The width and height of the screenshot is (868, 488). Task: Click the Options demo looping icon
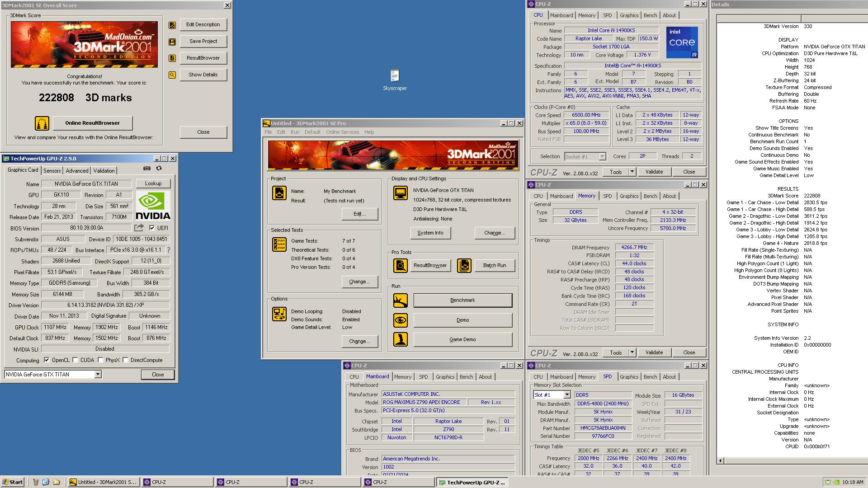pos(279,314)
